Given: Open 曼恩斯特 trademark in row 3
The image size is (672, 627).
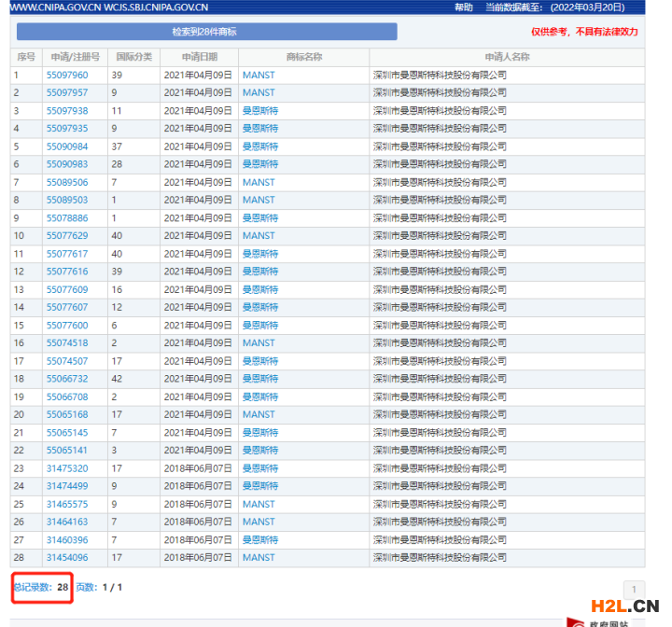Looking at the screenshot, I should (260, 111).
